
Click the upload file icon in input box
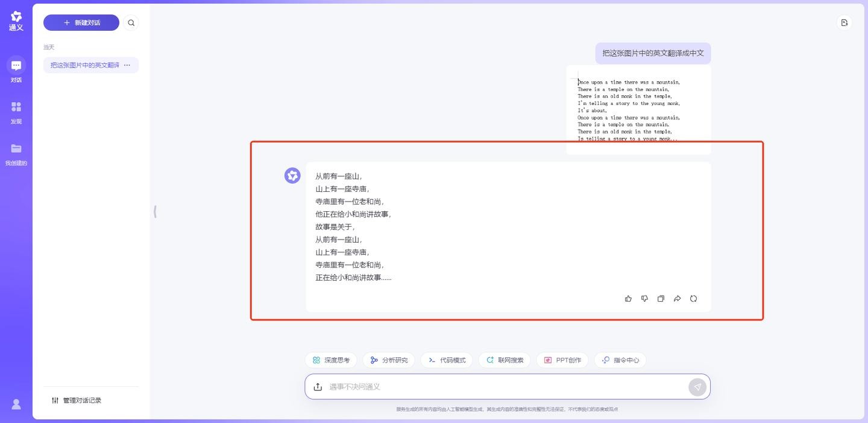click(318, 387)
